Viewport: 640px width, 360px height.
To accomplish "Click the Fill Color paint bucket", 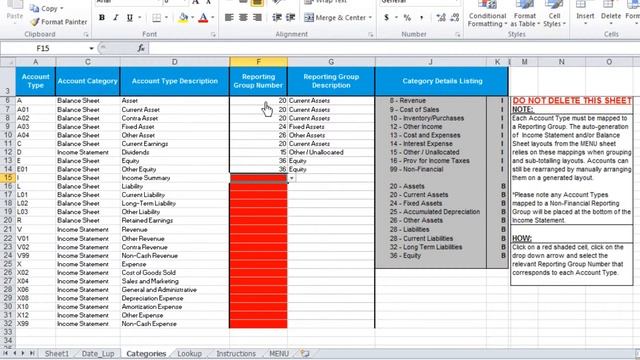I will point(184,18).
